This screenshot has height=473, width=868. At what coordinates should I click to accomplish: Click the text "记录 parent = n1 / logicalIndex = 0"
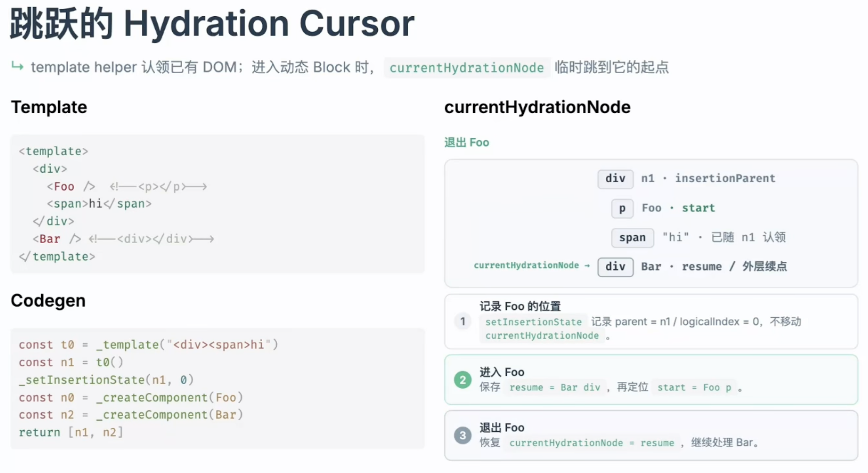click(676, 321)
